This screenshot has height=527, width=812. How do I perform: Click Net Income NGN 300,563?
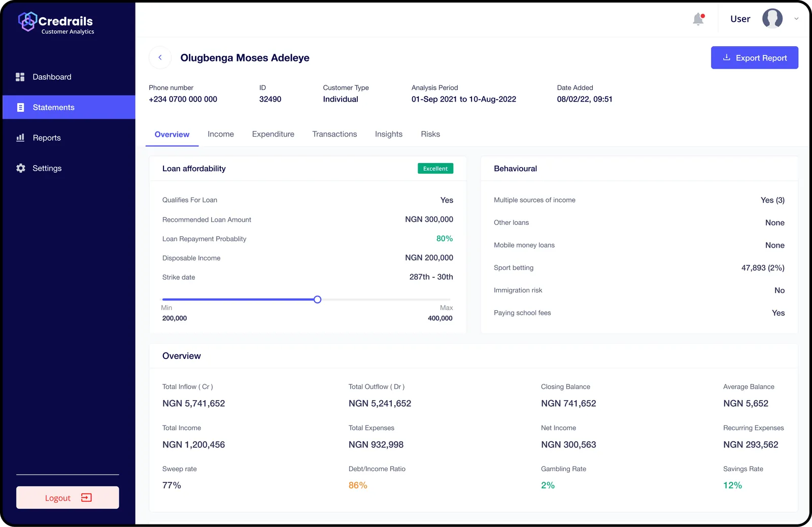coord(568,445)
